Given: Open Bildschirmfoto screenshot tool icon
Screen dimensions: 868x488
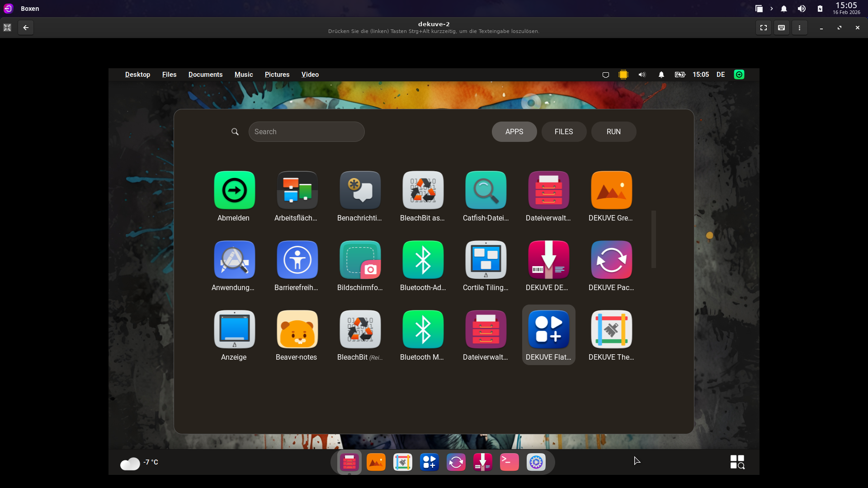Looking at the screenshot, I should [x=360, y=260].
